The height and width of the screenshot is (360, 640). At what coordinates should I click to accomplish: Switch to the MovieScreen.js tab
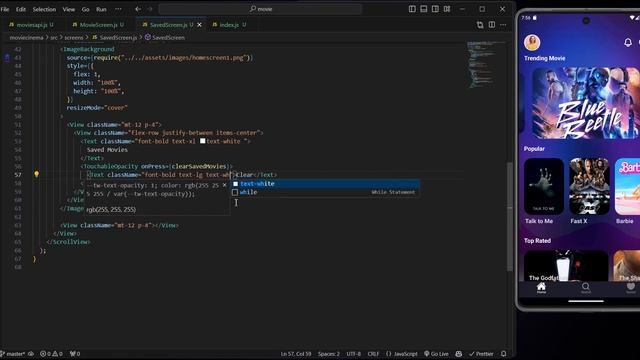[x=98, y=25]
